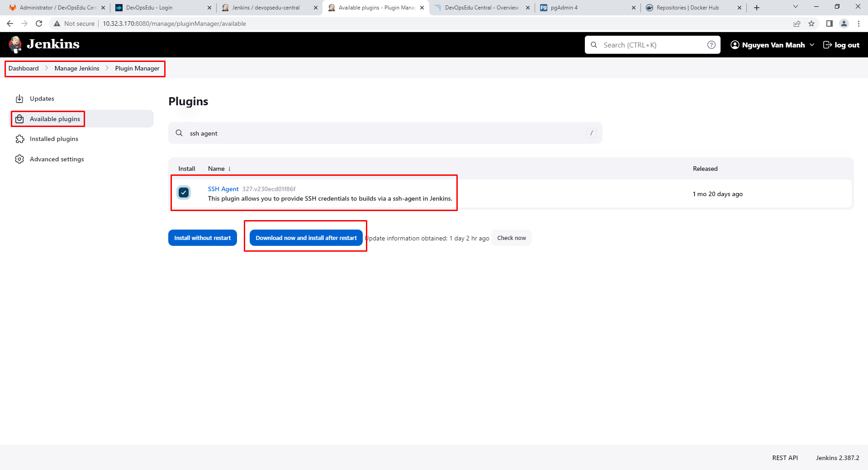Screen dimensions: 868x470
Task: Uncheck the SSH Agent install checkbox
Action: click(184, 193)
